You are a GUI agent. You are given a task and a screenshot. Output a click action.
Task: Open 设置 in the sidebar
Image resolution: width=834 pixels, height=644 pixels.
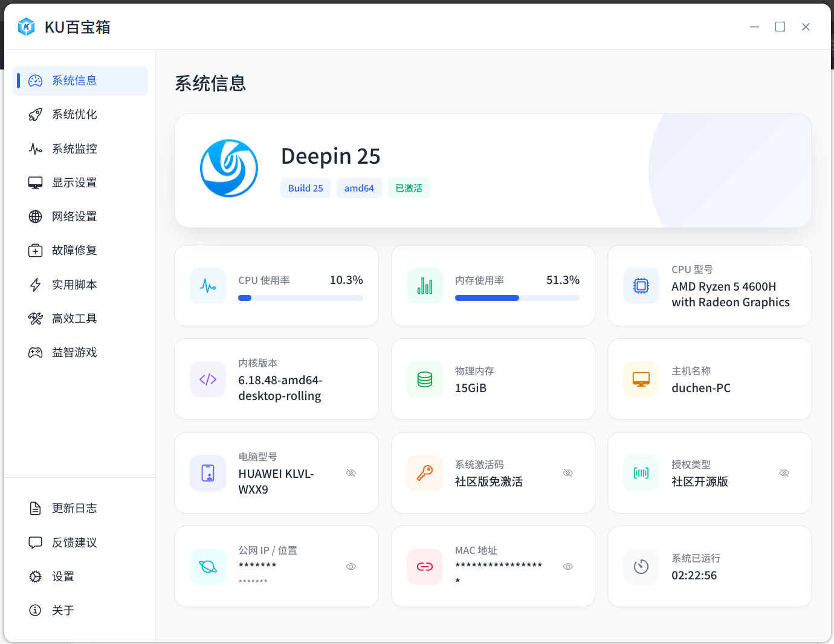(80, 576)
